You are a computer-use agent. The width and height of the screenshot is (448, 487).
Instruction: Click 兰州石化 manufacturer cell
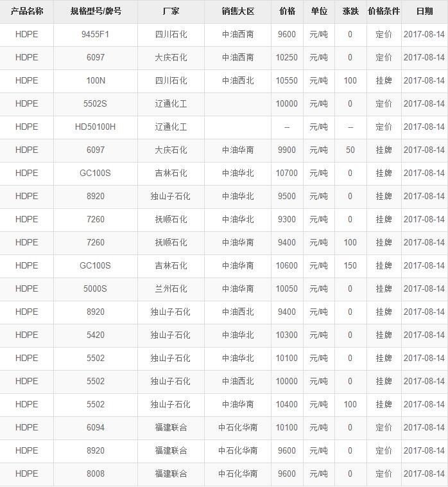click(x=171, y=289)
